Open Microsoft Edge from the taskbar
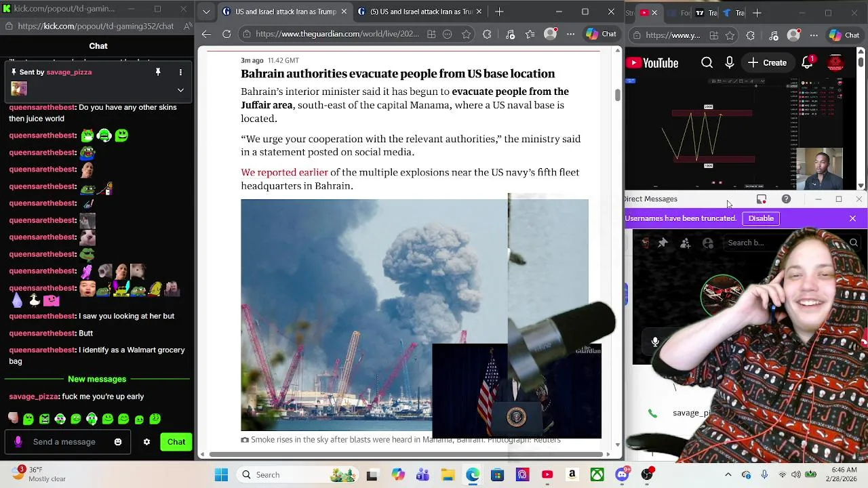 tap(473, 474)
